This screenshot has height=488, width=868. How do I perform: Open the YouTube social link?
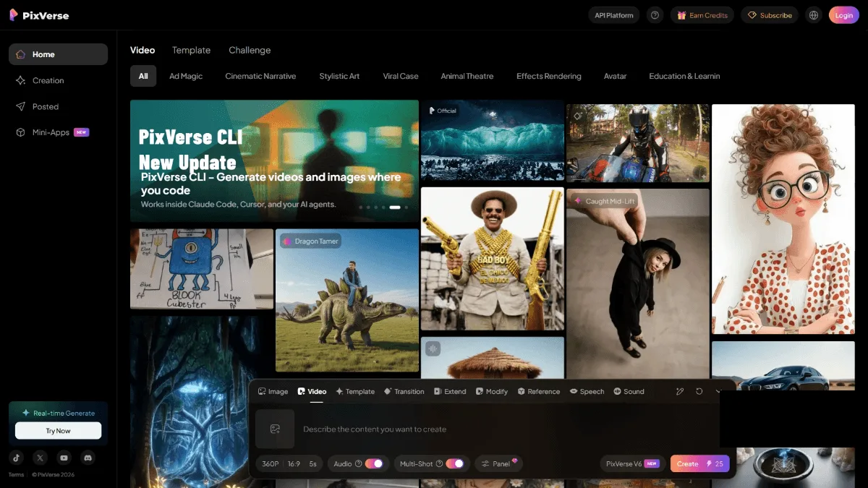[64, 458]
